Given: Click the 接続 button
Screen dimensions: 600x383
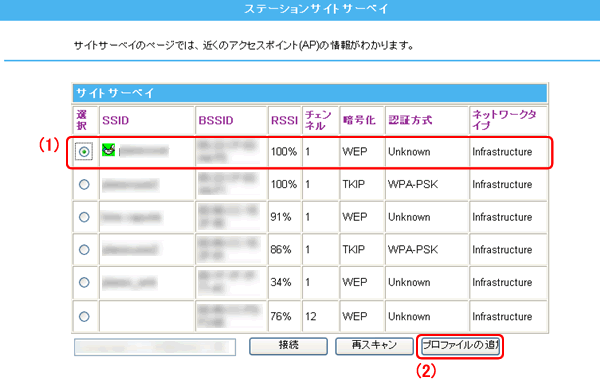Looking at the screenshot, I should [x=289, y=346].
